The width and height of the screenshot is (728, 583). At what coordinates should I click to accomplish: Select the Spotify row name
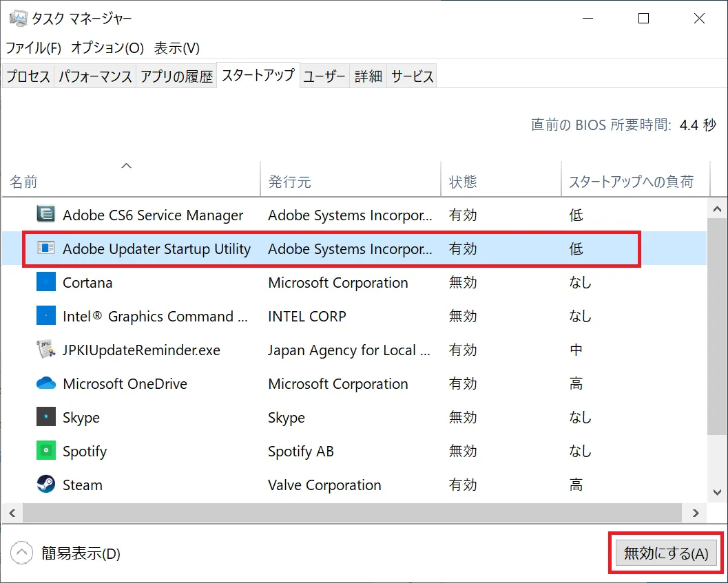coord(85,451)
